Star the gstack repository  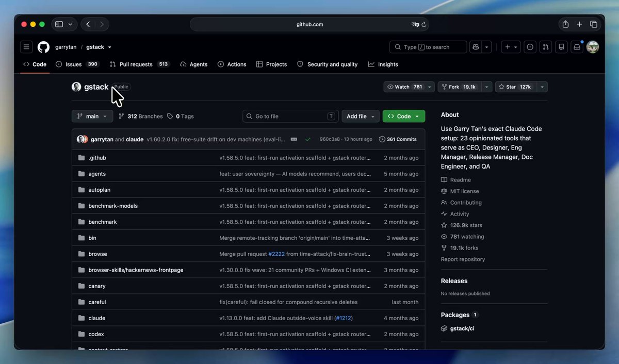[516, 87]
